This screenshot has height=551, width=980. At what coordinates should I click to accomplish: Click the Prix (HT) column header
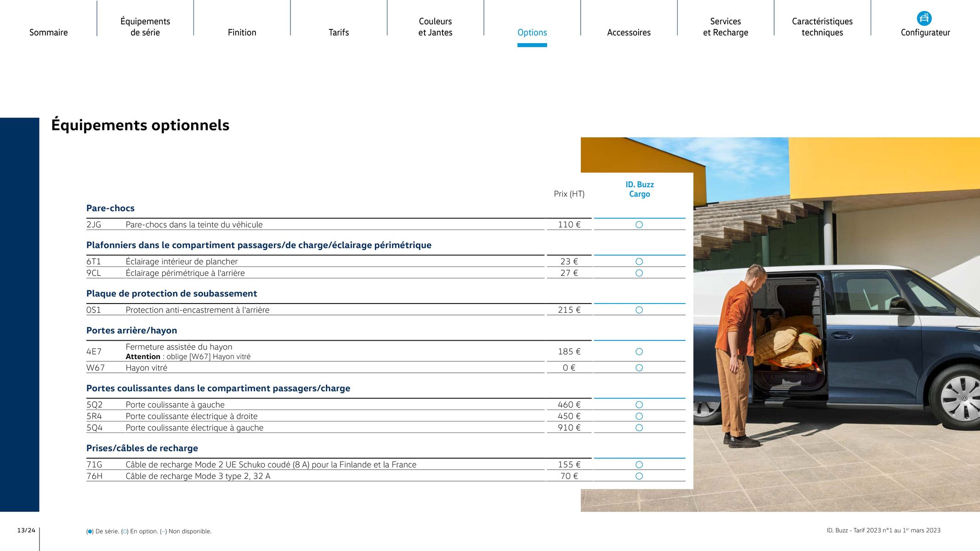pyautogui.click(x=569, y=194)
